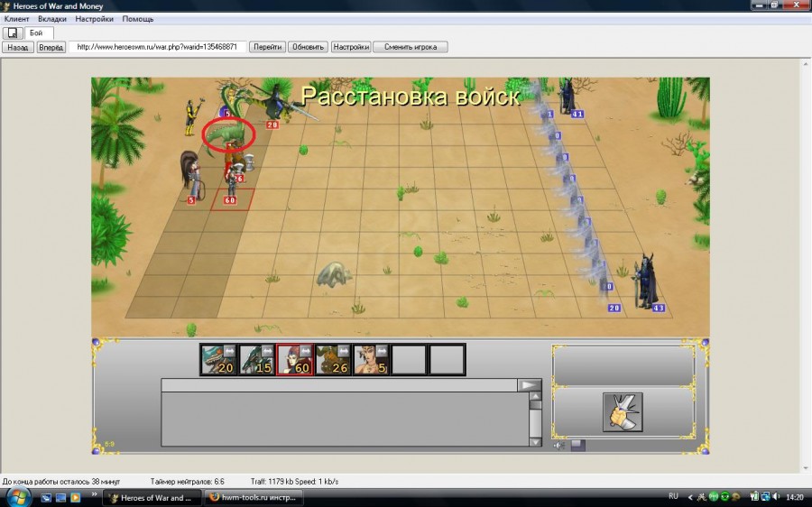The width and height of the screenshot is (812, 507).
Task: Go back with the Назад button
Action: pyautogui.click(x=18, y=47)
